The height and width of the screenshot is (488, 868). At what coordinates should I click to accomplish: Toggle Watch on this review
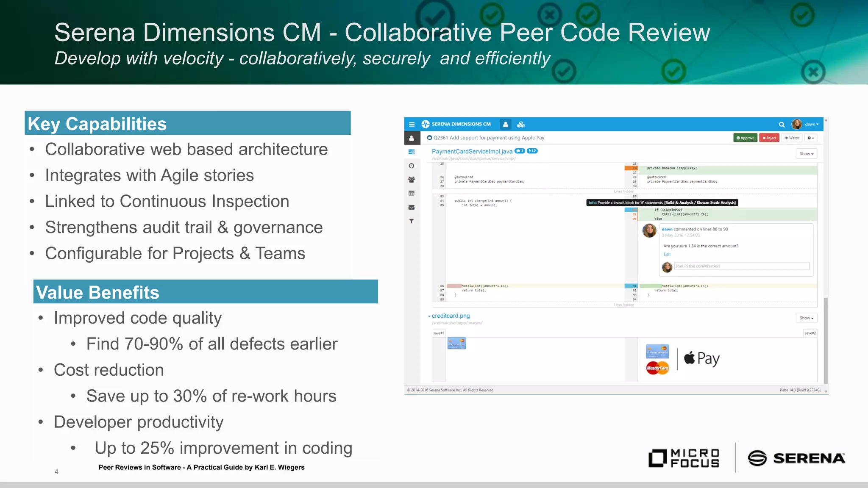(792, 138)
